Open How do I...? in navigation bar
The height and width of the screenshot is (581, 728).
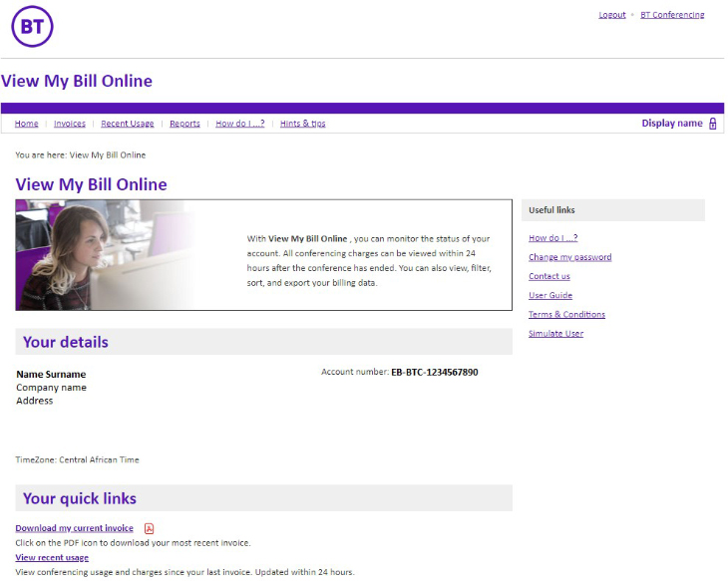(x=240, y=124)
